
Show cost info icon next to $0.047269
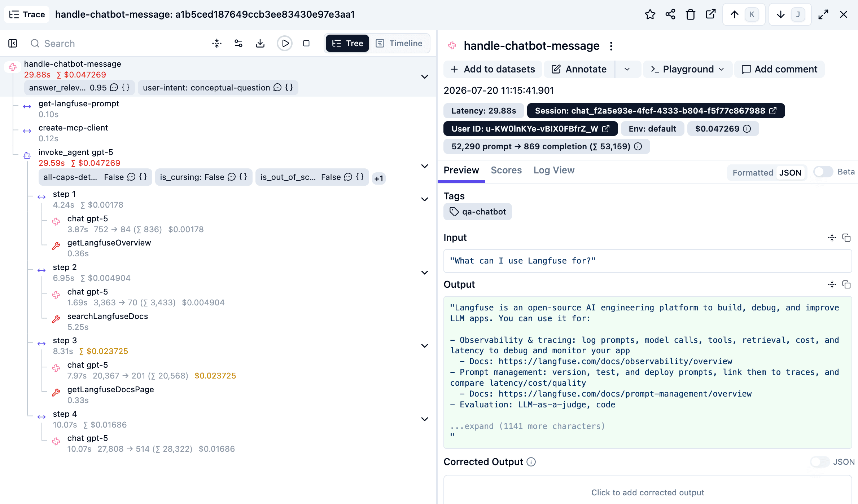pyautogui.click(x=747, y=129)
